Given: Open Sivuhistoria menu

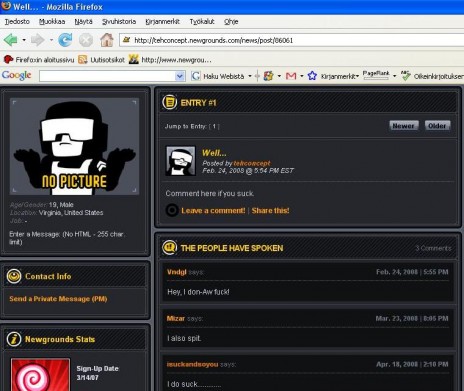Looking at the screenshot, I should coord(119,22).
